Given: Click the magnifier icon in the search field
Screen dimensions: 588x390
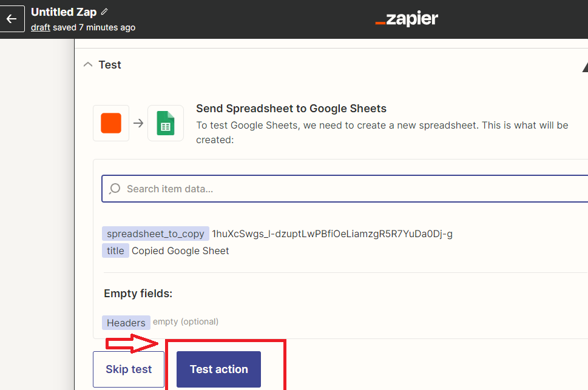Looking at the screenshot, I should 115,189.
